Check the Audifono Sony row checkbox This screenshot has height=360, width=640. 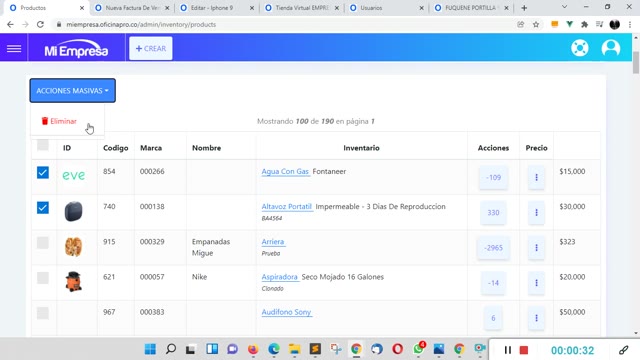click(x=43, y=313)
